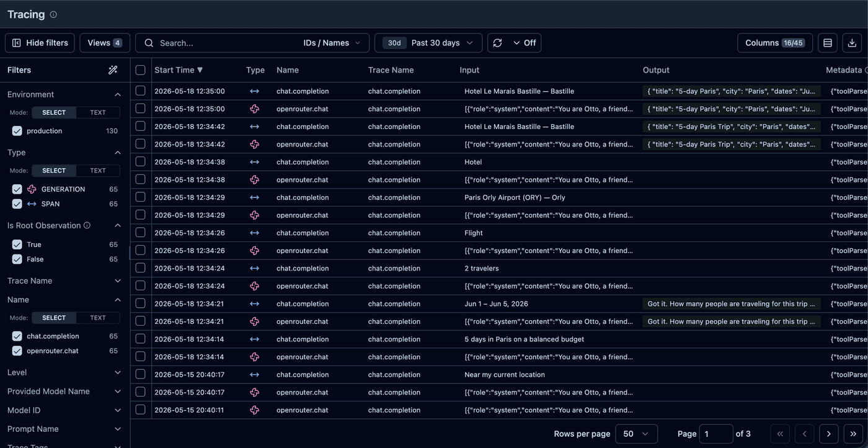Screen dimensions: 868x448
Task: Open the auto-refresh Off dropdown
Action: (525, 43)
